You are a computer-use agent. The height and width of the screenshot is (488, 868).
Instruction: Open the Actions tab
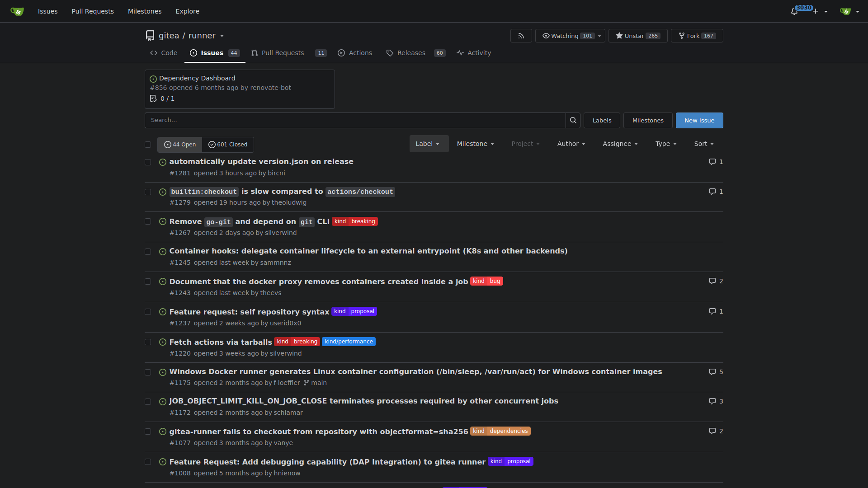pos(355,53)
